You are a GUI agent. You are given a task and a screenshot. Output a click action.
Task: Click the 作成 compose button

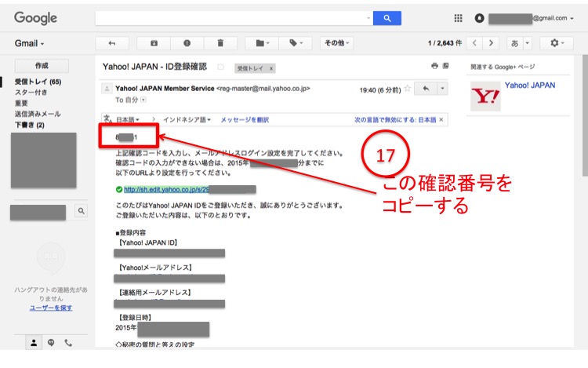[42, 66]
